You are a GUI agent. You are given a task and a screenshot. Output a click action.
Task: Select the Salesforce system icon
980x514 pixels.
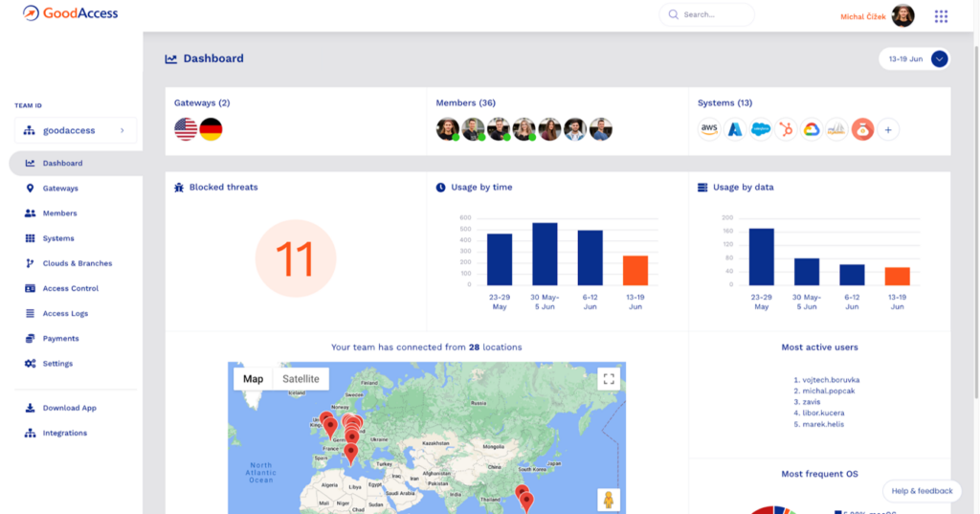(761, 129)
